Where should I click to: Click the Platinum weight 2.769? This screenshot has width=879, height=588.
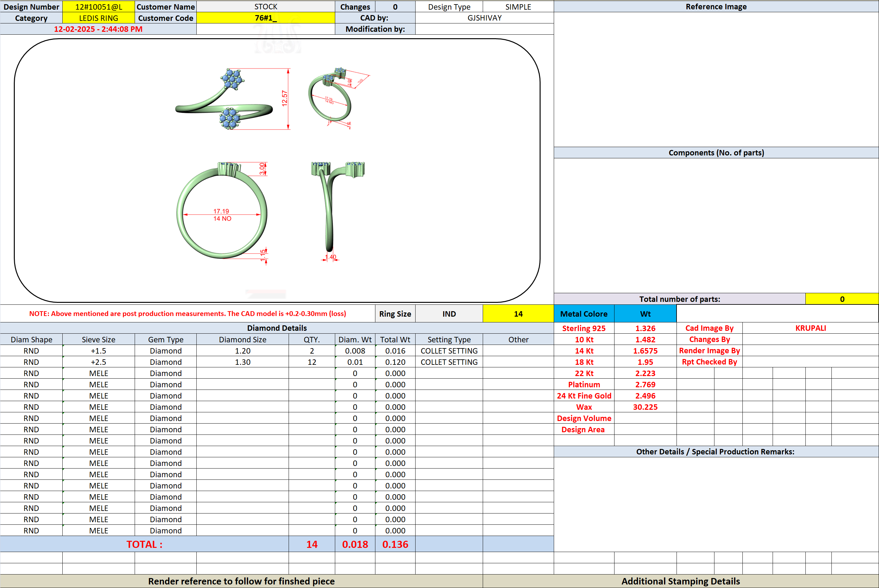coord(645,384)
